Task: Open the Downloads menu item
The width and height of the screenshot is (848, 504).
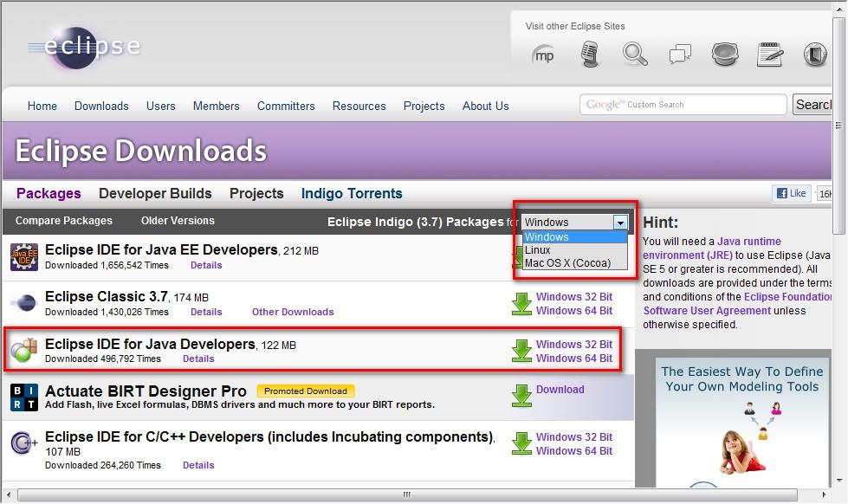Action: (x=101, y=106)
